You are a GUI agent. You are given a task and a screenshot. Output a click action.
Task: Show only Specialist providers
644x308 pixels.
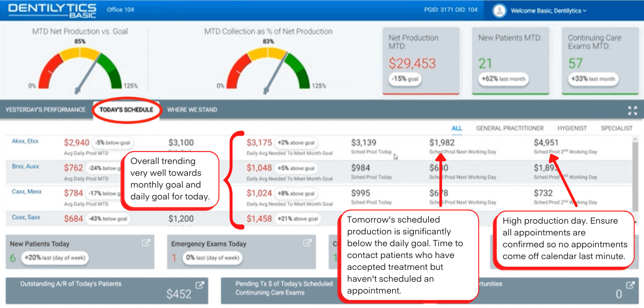(616, 128)
